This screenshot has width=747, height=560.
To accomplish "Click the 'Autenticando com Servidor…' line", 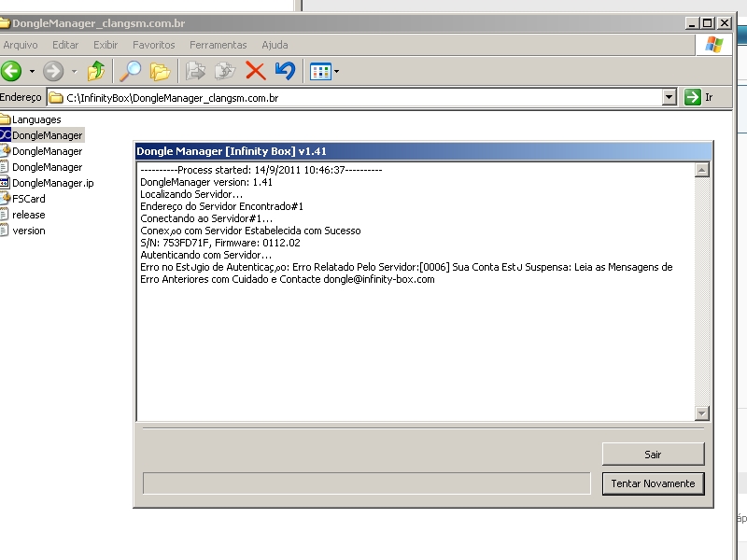I will [x=205, y=255].
